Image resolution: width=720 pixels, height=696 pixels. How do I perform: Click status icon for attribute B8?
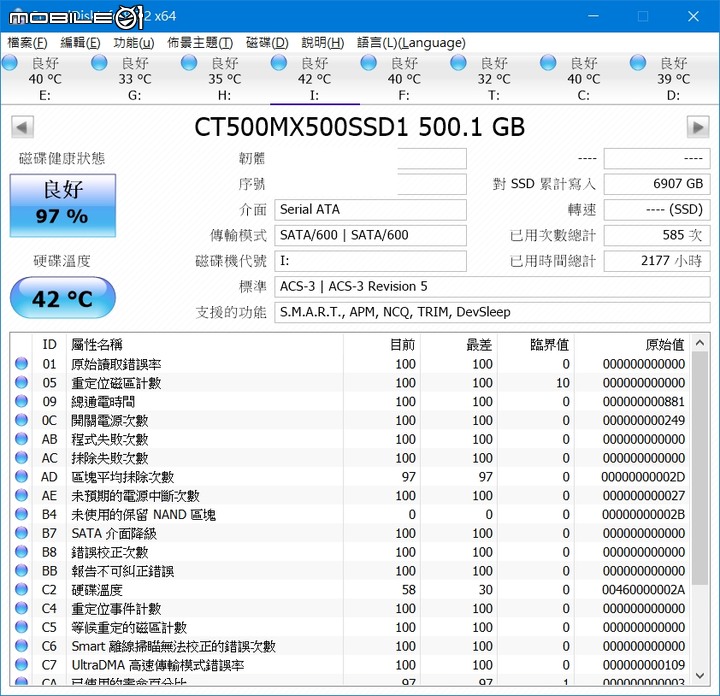pos(21,552)
